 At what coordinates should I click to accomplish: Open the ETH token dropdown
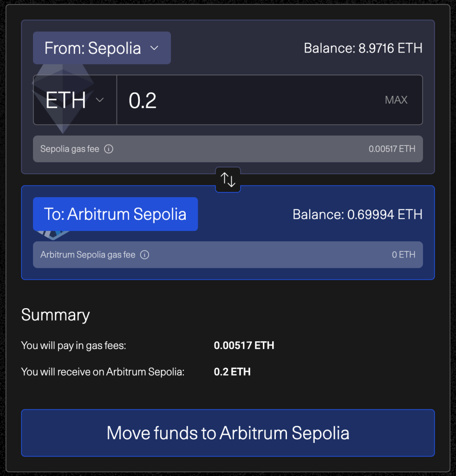(x=74, y=100)
